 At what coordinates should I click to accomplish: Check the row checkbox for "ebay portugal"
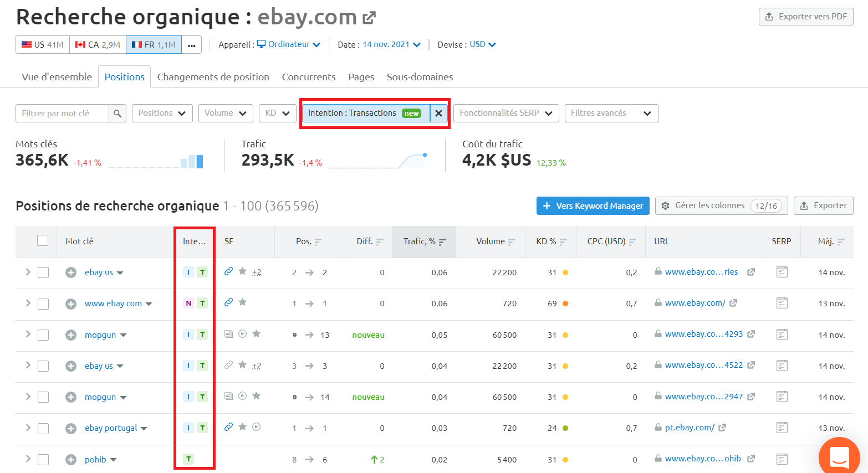point(43,428)
